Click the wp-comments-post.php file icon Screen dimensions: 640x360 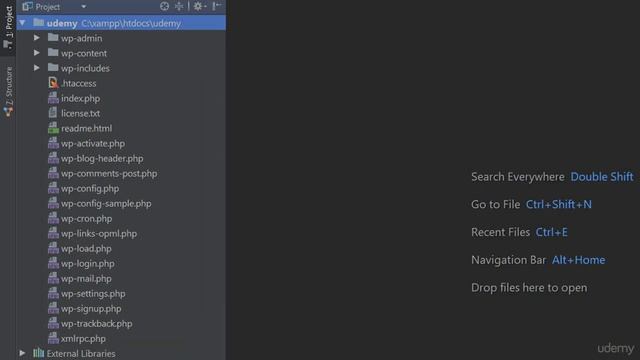pyautogui.click(x=53, y=173)
